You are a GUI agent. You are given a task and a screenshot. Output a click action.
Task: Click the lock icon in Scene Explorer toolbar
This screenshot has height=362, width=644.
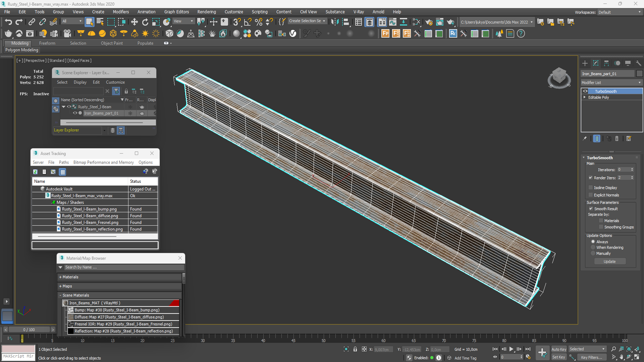coord(126,91)
